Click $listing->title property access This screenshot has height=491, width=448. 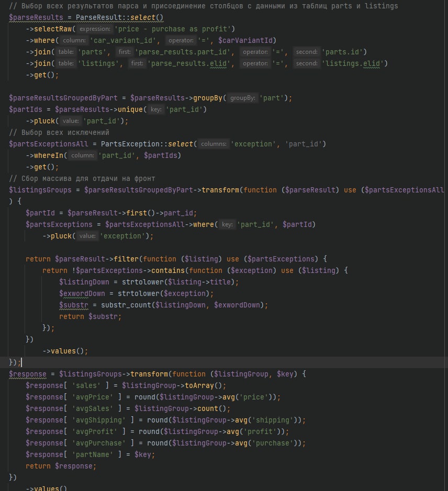(199, 282)
